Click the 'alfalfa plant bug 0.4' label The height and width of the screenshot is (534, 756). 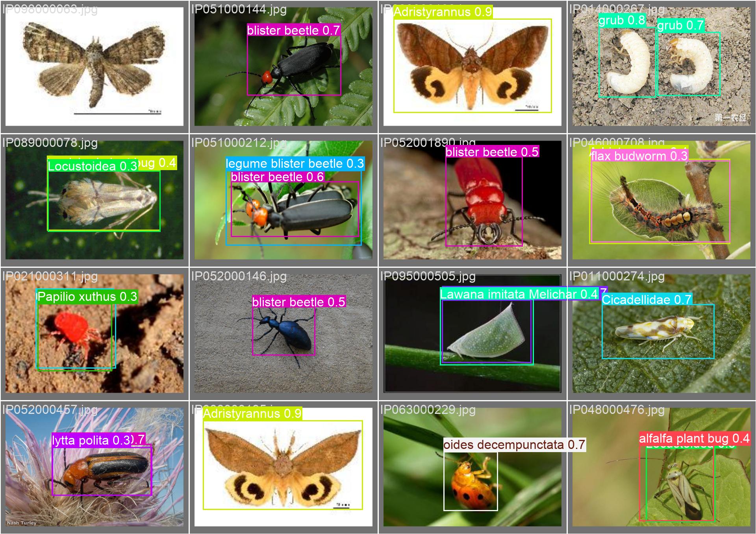pyautogui.click(x=694, y=438)
